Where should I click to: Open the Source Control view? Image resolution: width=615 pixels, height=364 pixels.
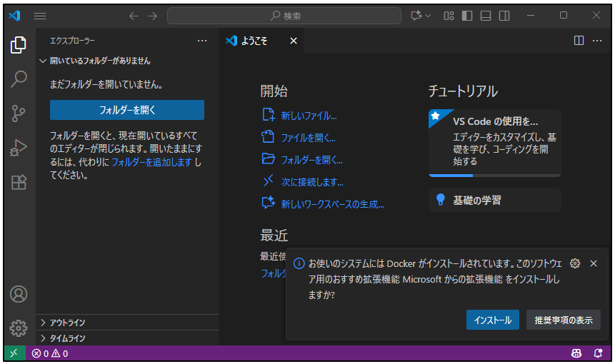(19, 113)
